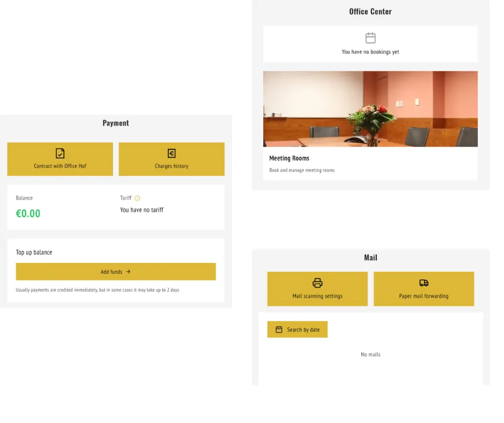The width and height of the screenshot is (504, 423).
Task: Click the arrow icon on Add funds
Action: [128, 272]
